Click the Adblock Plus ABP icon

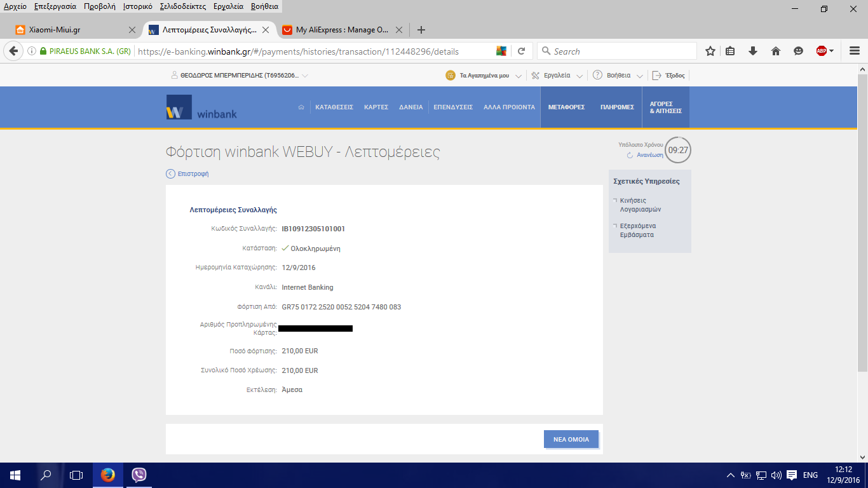click(821, 51)
